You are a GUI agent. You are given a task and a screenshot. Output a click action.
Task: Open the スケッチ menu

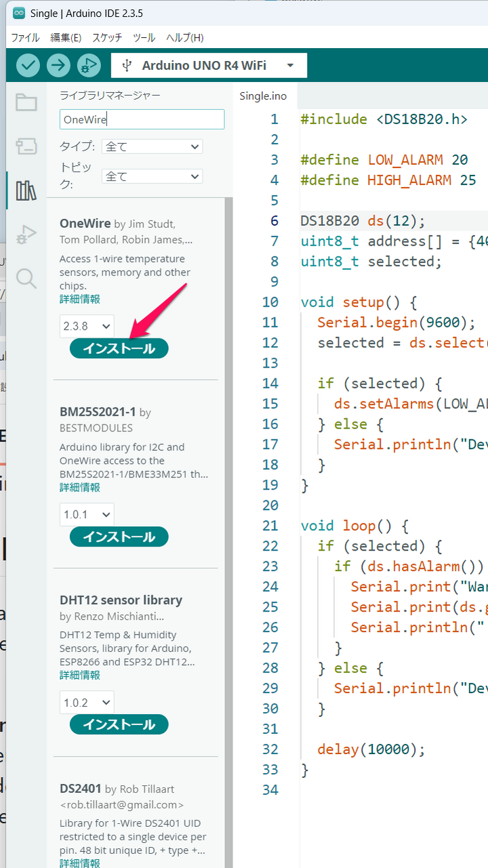click(107, 37)
